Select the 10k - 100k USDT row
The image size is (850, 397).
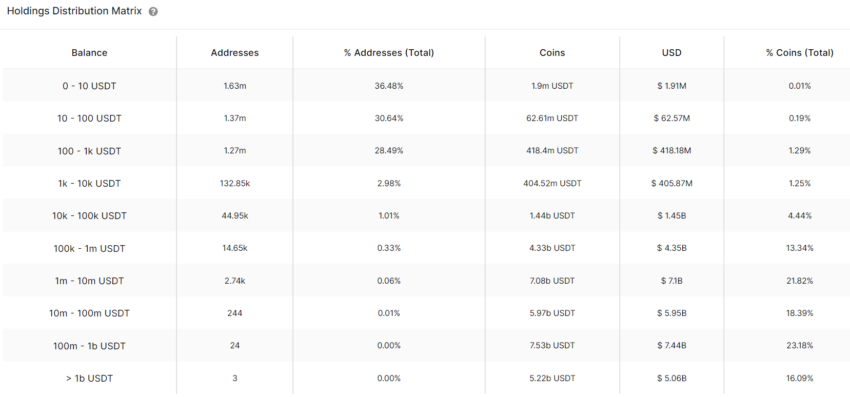(425, 215)
